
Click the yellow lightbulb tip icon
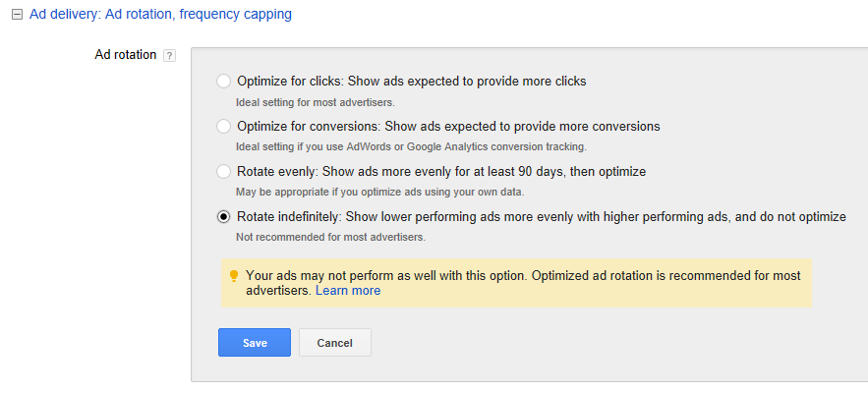tap(234, 276)
